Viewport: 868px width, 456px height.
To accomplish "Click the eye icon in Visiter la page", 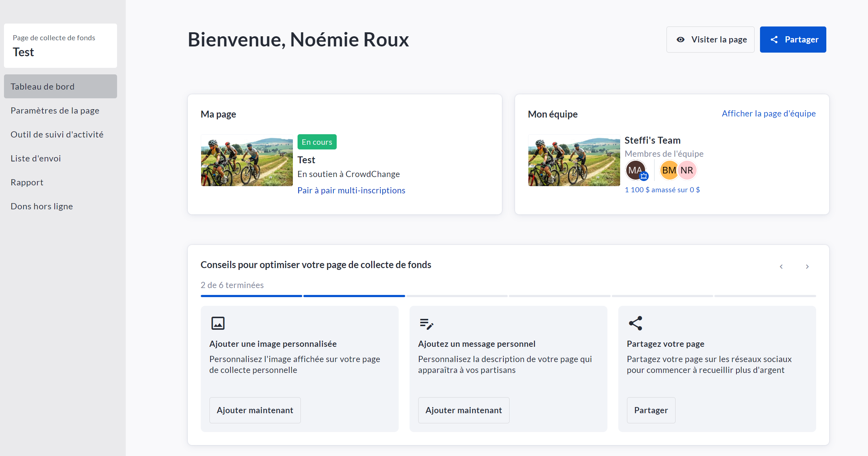I will (x=680, y=40).
